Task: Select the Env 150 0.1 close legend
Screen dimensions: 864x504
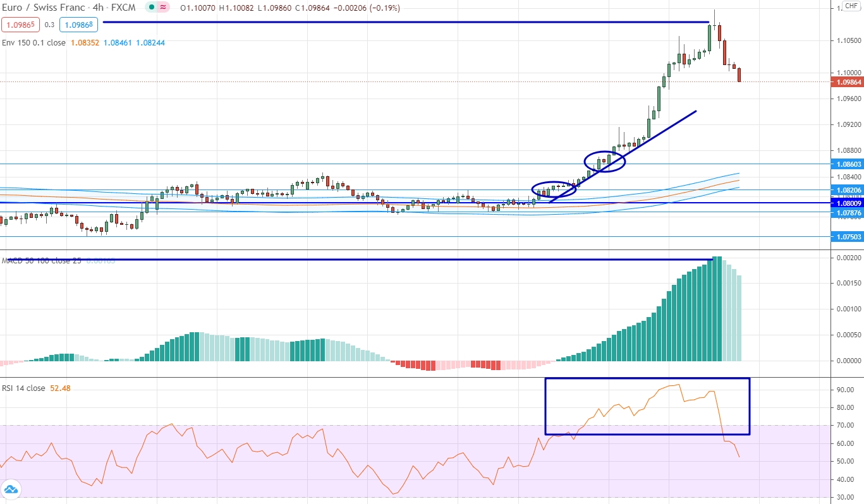Action: [33, 43]
